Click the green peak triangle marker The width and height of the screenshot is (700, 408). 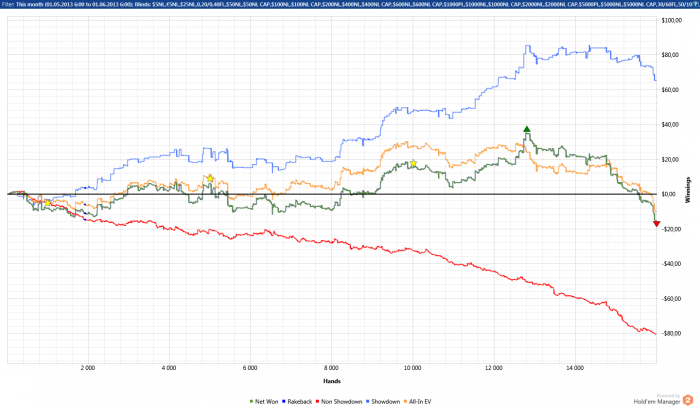tap(527, 129)
